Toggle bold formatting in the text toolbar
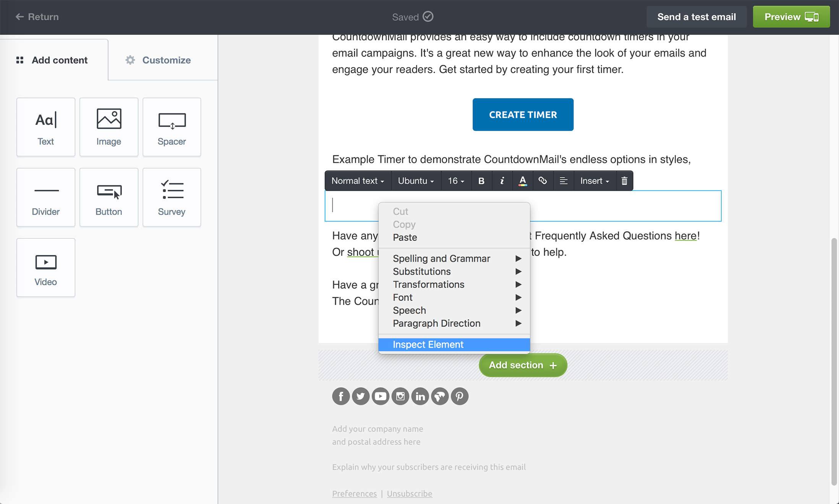Image resolution: width=839 pixels, height=504 pixels. coord(482,181)
